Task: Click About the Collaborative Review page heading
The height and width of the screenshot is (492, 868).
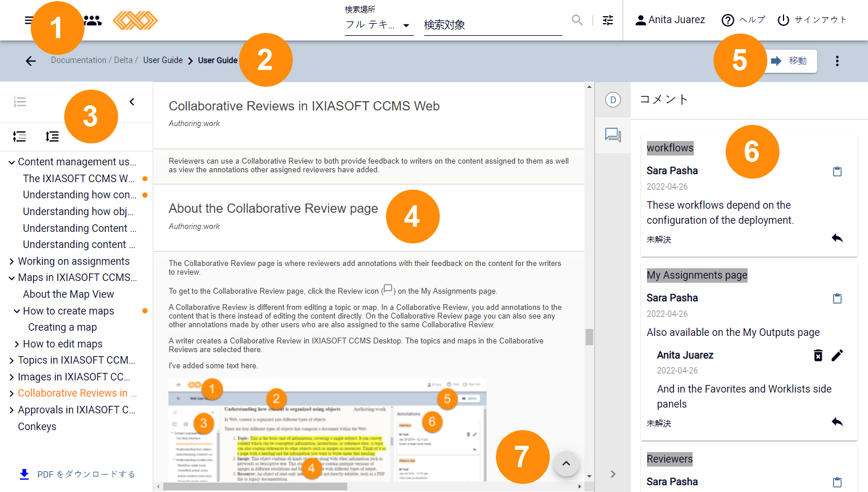Action: pyautogui.click(x=273, y=209)
